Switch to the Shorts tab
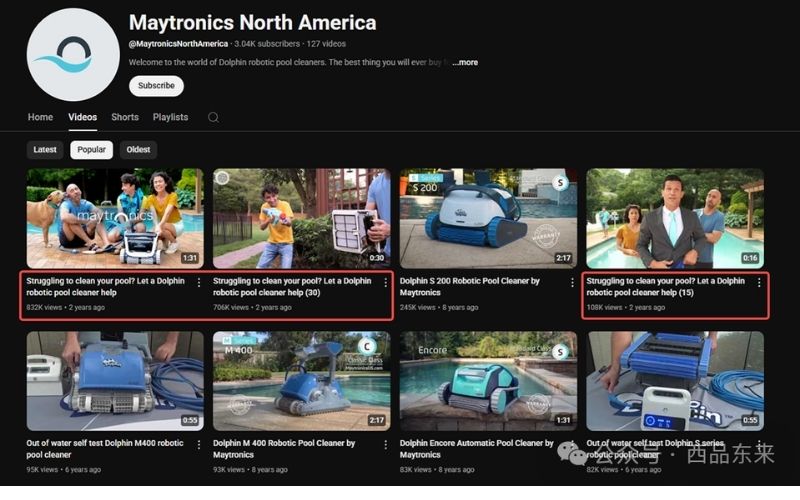Image resolution: width=800 pixels, height=500 pixels. point(125,117)
